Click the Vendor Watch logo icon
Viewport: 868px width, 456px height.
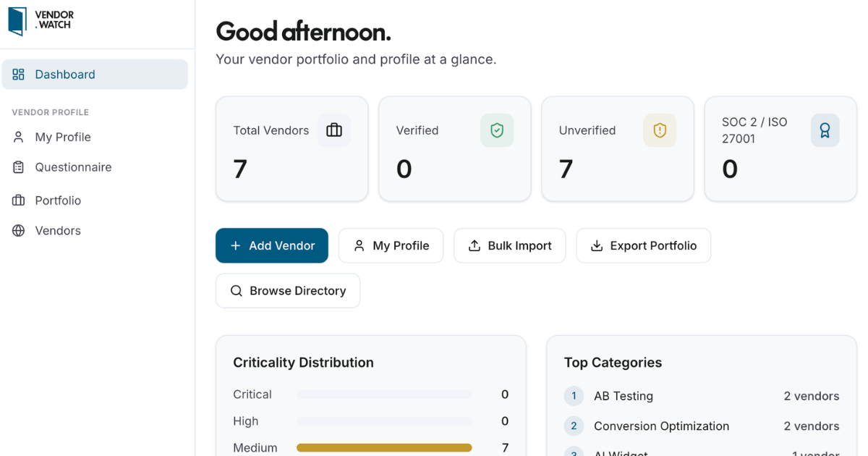(x=17, y=21)
